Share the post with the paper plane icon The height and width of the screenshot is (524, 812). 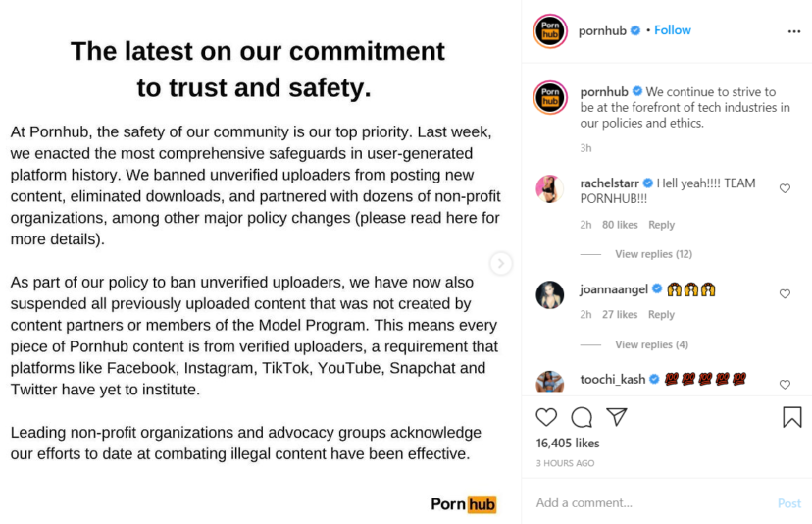tap(617, 417)
